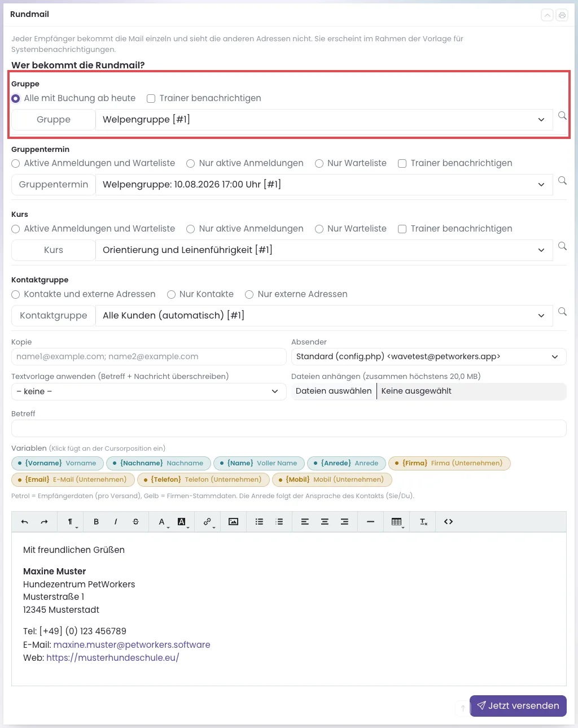This screenshot has width=578, height=728.
Task: Toggle italic formatting in the editor
Action: coord(116,522)
